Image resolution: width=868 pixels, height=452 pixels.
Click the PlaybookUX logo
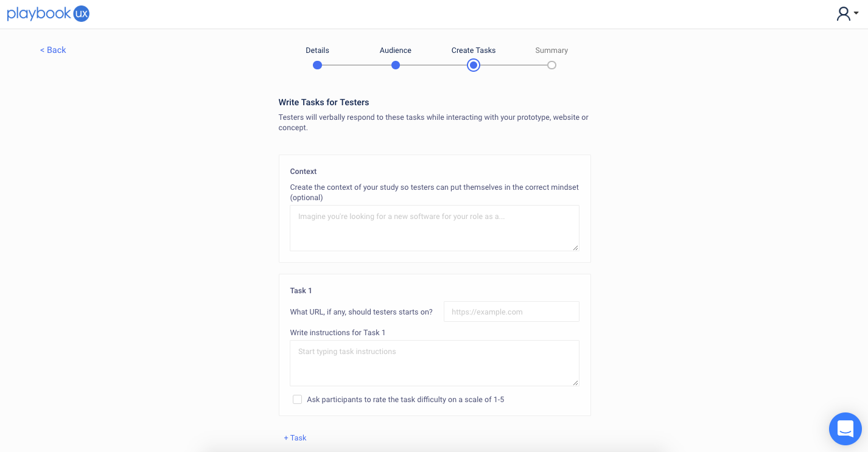pyautogui.click(x=48, y=14)
